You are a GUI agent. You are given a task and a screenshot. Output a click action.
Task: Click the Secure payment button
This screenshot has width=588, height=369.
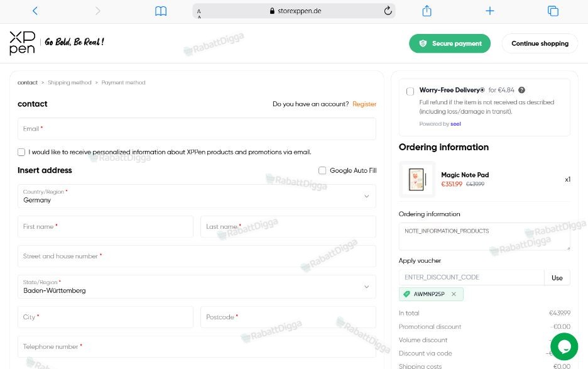pos(450,43)
